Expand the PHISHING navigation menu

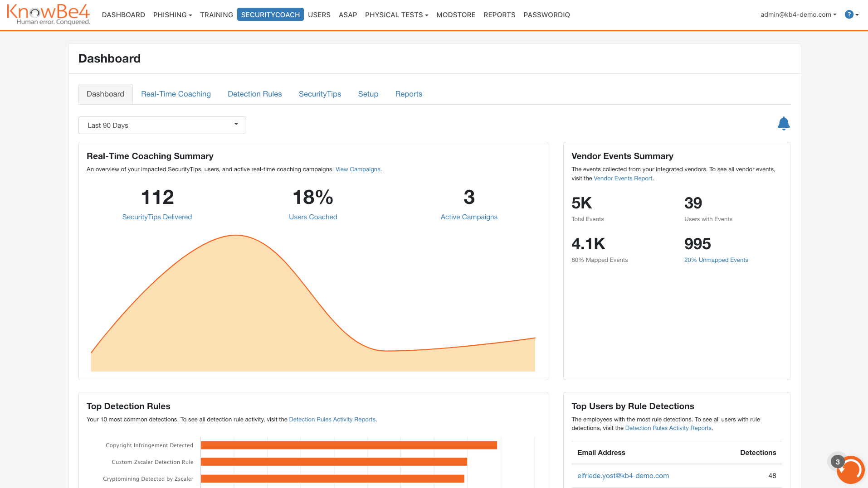[172, 14]
